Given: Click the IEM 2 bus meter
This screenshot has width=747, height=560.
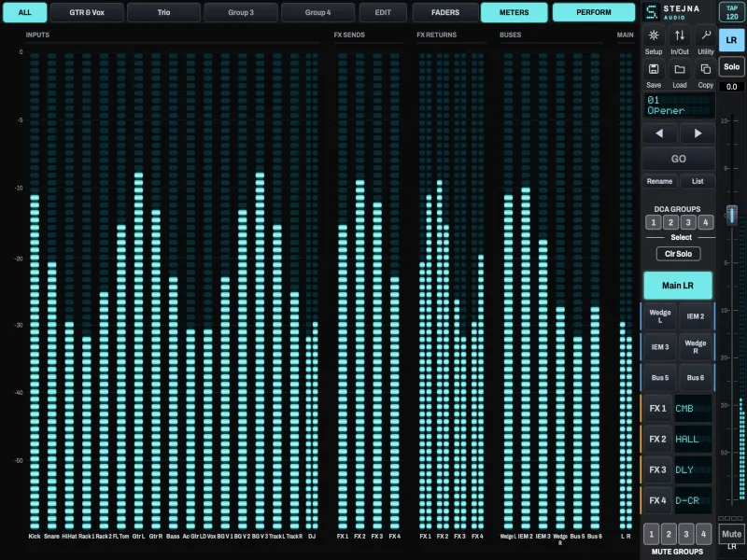Looking at the screenshot, I should (x=526, y=290).
